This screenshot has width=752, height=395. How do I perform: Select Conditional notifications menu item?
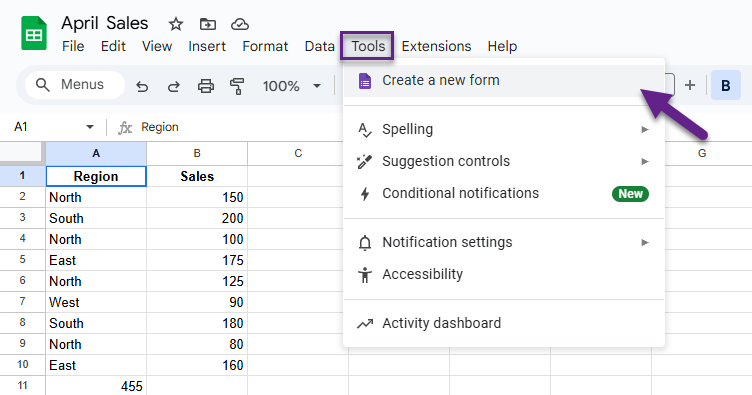(x=504, y=194)
